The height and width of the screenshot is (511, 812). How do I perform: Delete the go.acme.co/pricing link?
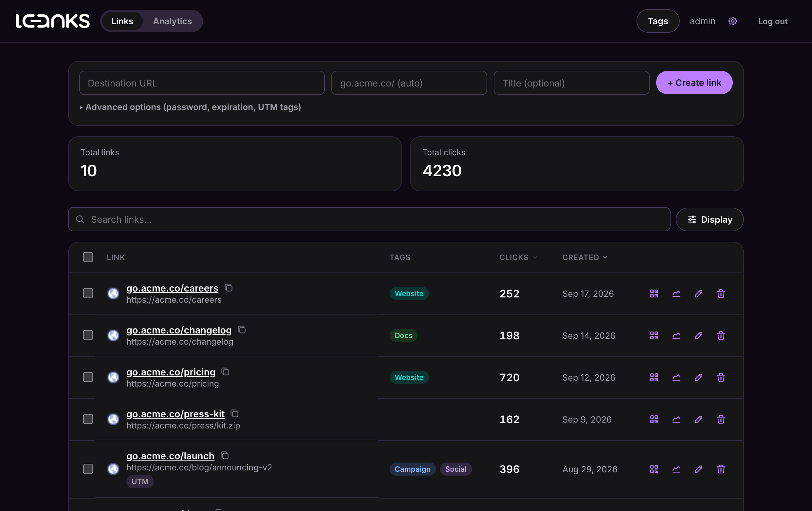721,377
